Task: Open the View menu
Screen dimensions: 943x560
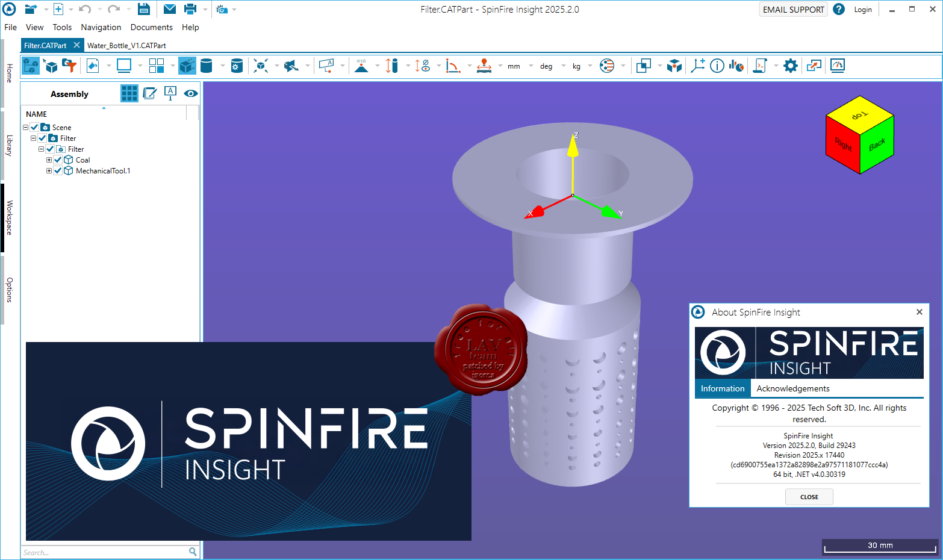Action: (34, 27)
